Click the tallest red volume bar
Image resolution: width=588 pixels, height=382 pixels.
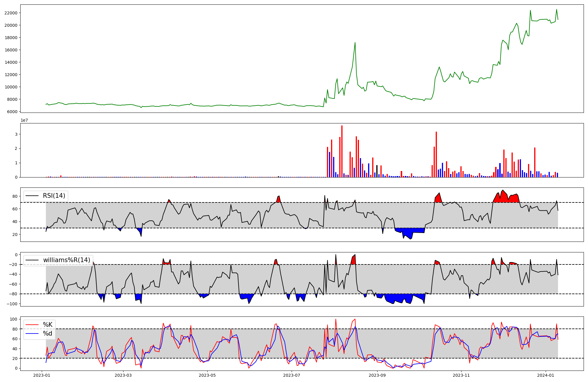tap(342, 151)
